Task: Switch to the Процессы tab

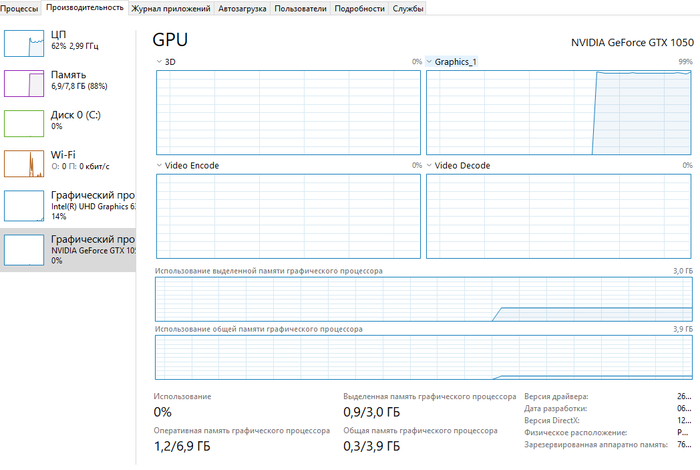Action: tap(21, 8)
